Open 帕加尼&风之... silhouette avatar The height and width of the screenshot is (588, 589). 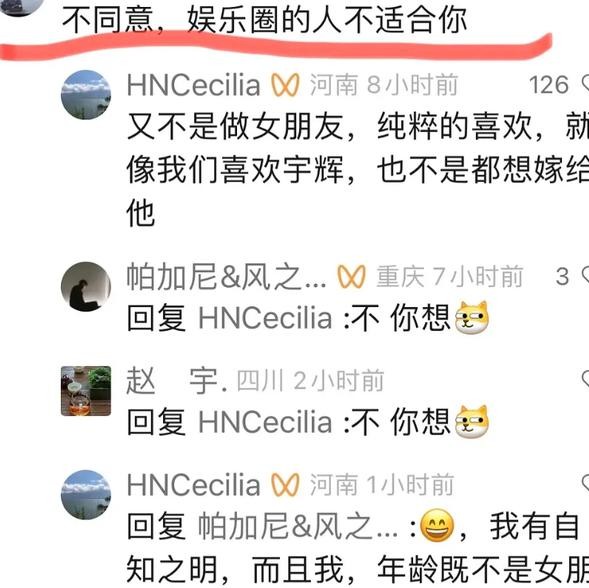point(86,286)
